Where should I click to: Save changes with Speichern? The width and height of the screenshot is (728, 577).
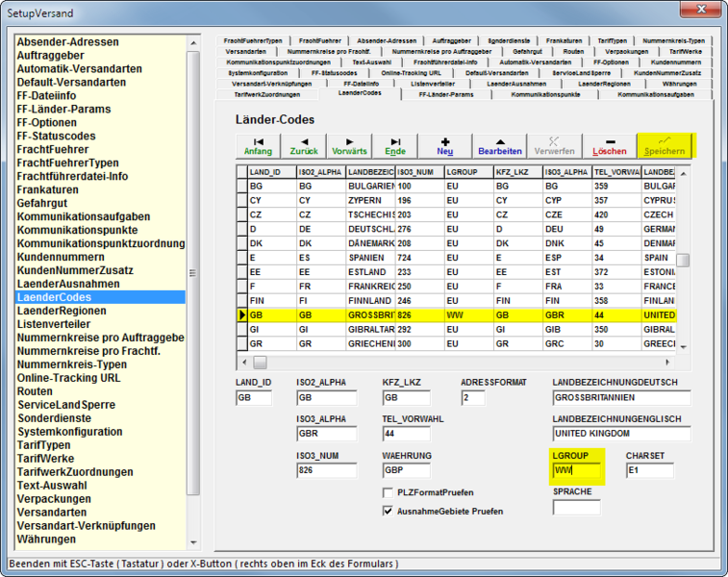coord(665,145)
